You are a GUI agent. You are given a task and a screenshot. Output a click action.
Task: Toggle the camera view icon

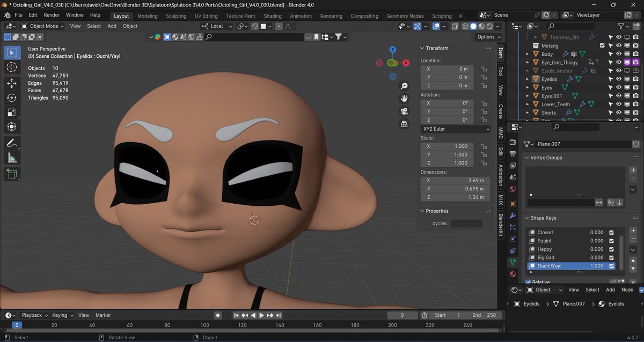pyautogui.click(x=404, y=111)
